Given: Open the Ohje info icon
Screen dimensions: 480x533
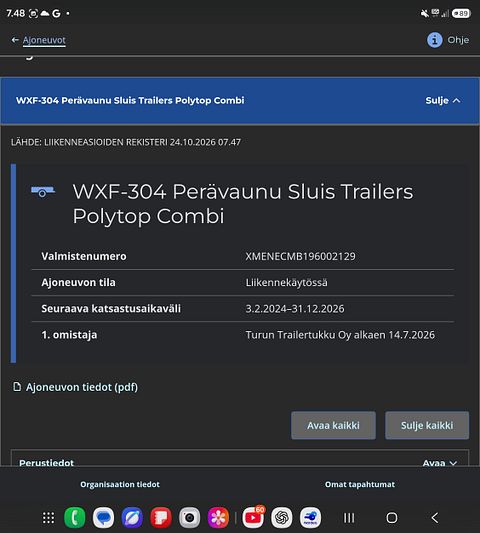Looking at the screenshot, I should [434, 40].
